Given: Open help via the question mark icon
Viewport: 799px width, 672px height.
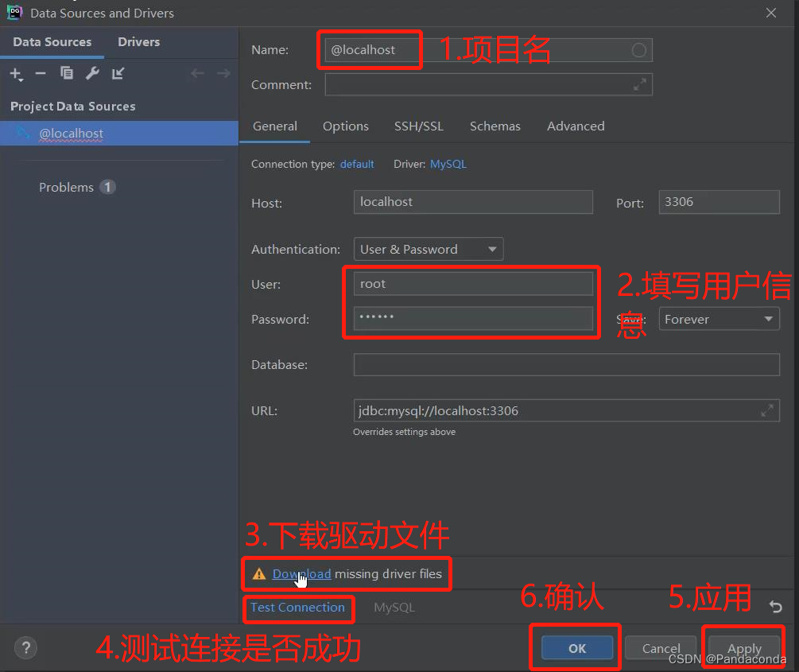Looking at the screenshot, I should point(25,647).
